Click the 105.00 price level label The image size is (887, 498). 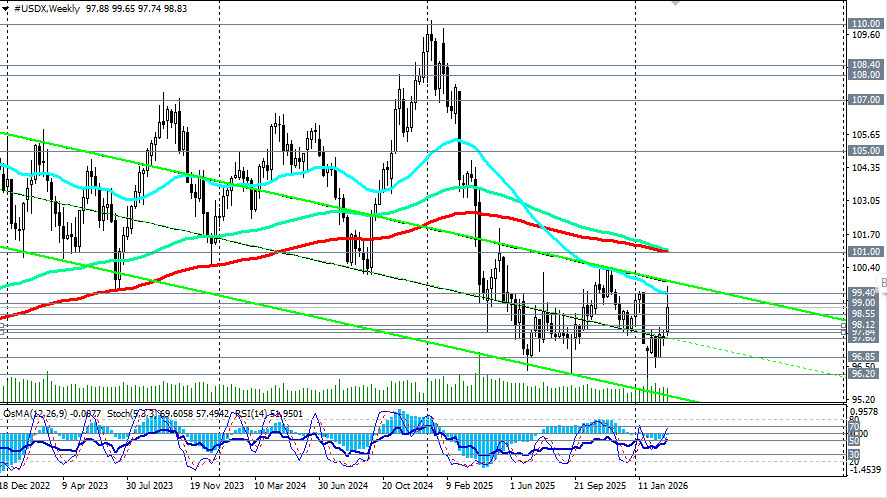(864, 151)
